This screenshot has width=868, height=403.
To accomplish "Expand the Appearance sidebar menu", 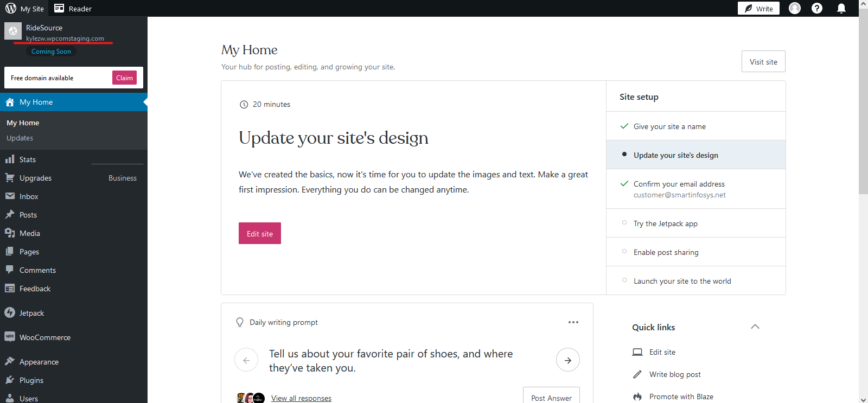I will click(39, 362).
